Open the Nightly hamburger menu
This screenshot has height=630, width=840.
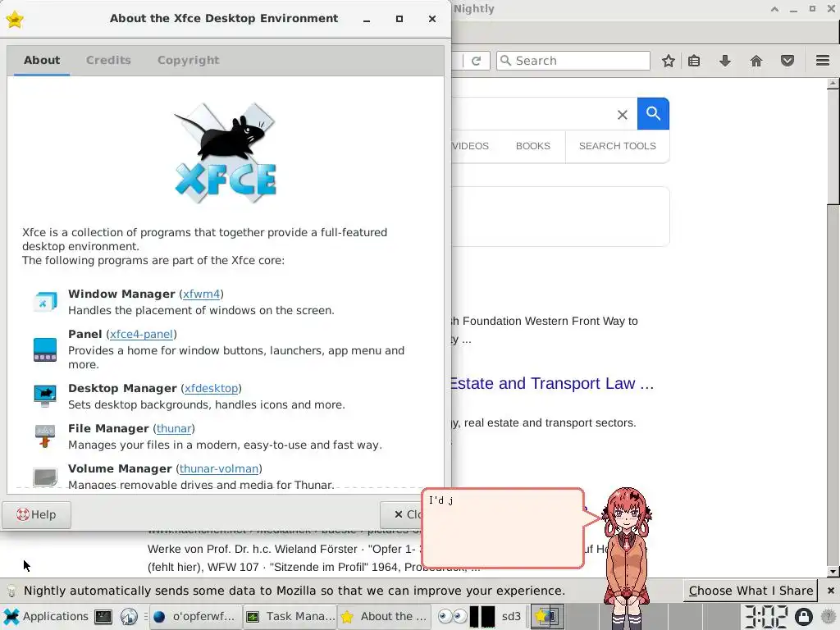click(x=823, y=61)
